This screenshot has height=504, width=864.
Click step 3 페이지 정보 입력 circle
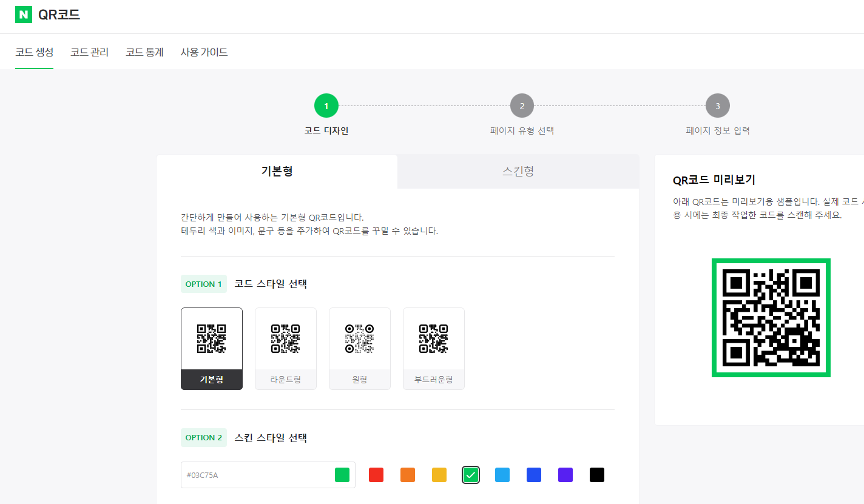(x=717, y=105)
